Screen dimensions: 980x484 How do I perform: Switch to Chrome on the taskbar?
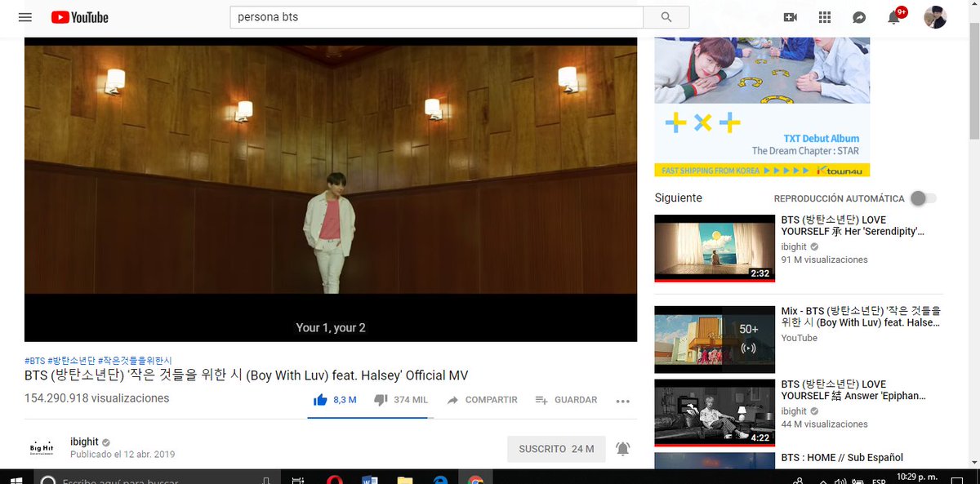[x=474, y=478]
